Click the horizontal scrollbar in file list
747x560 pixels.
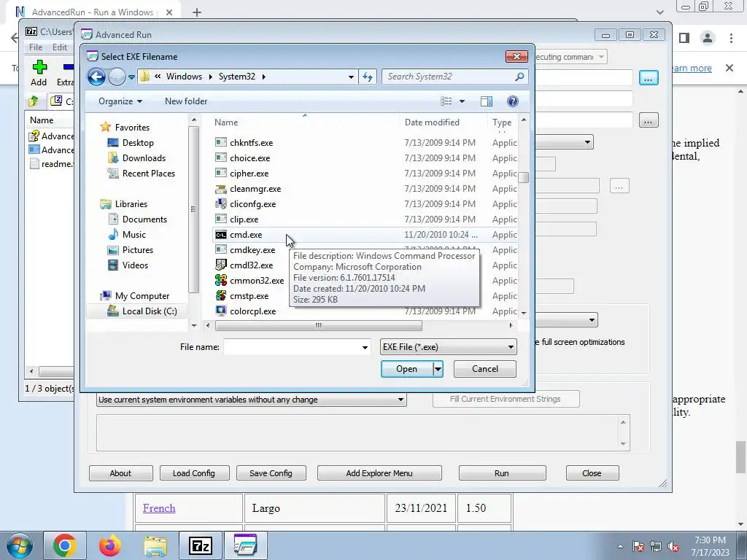coord(318,325)
